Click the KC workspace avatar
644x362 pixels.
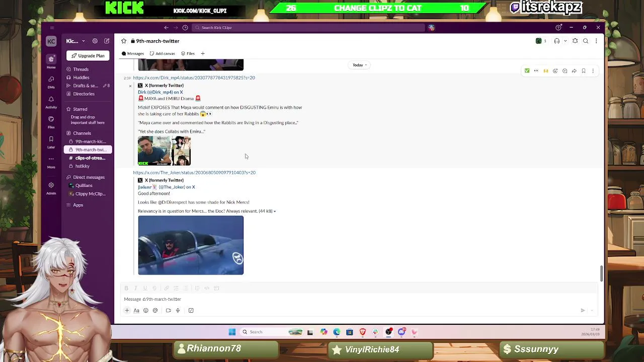[x=51, y=41]
